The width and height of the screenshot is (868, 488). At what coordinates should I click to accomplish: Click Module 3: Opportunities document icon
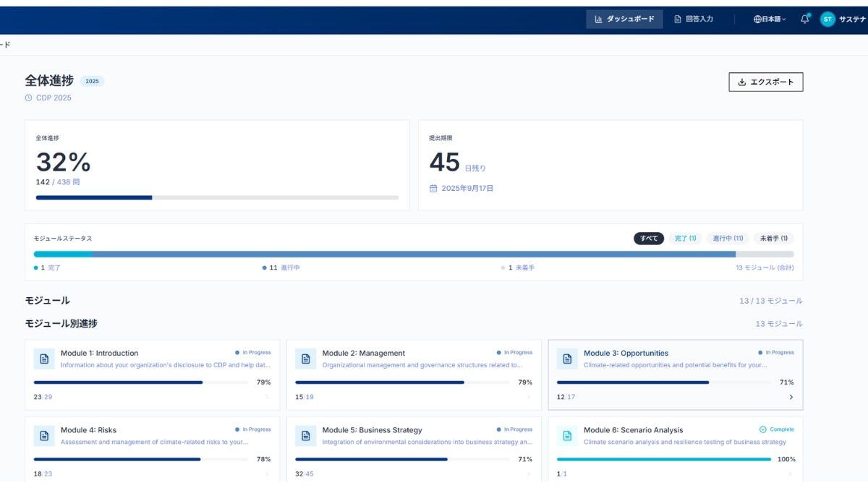(x=567, y=359)
